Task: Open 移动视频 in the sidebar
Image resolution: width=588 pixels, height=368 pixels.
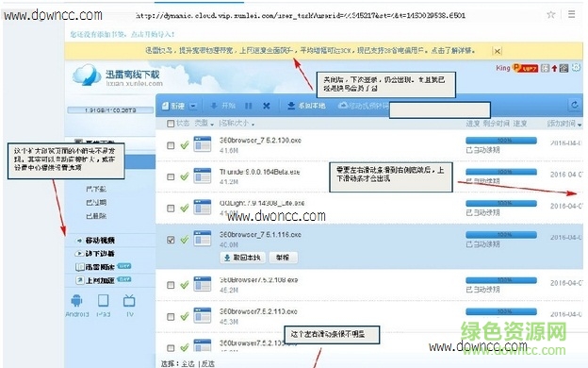Action: click(x=96, y=241)
